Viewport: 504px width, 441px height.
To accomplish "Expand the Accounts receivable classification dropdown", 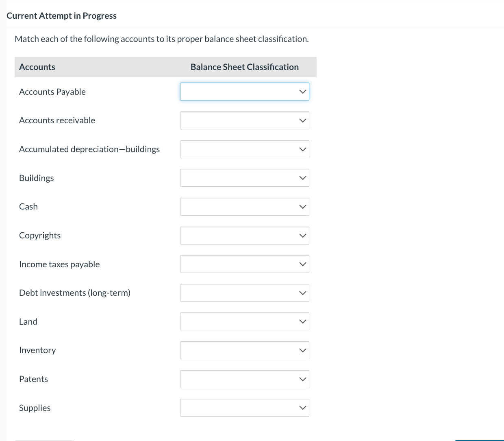I will 244,120.
